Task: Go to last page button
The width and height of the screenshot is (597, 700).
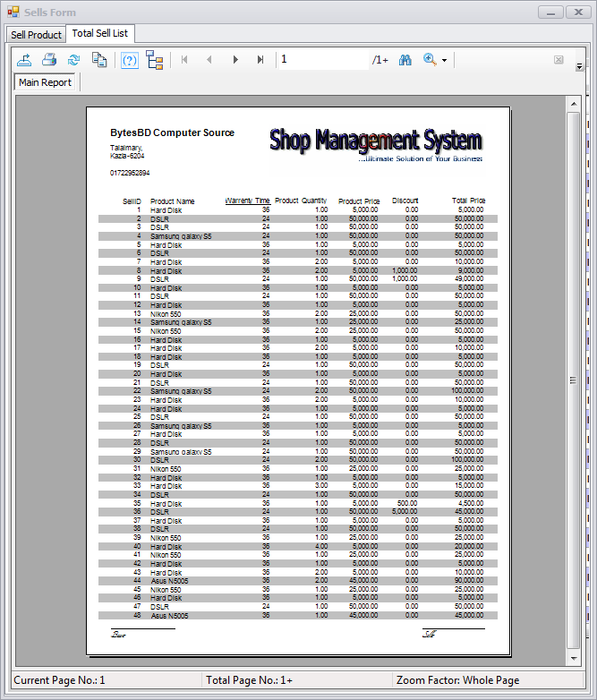Action: 260,60
